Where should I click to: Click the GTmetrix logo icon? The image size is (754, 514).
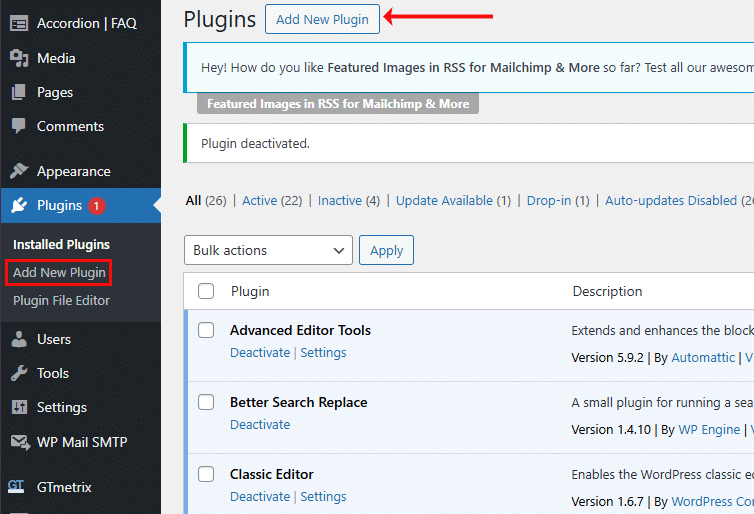click(x=17, y=487)
